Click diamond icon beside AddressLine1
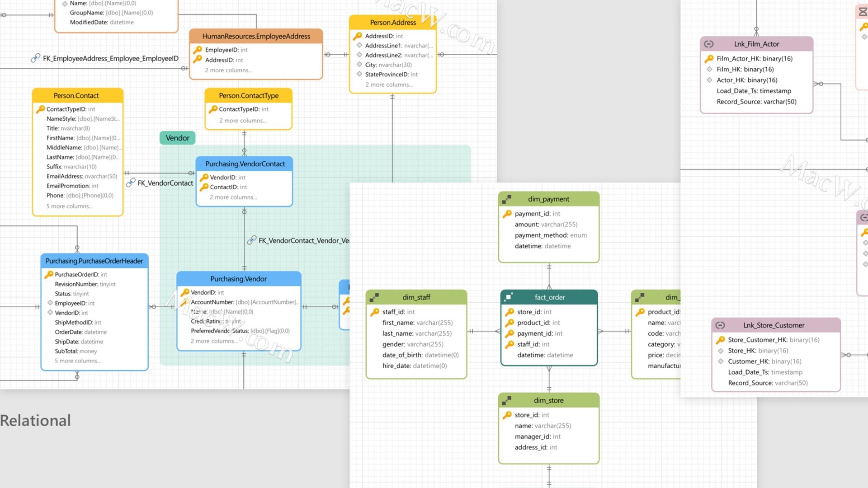The image size is (868, 488). [x=359, y=45]
